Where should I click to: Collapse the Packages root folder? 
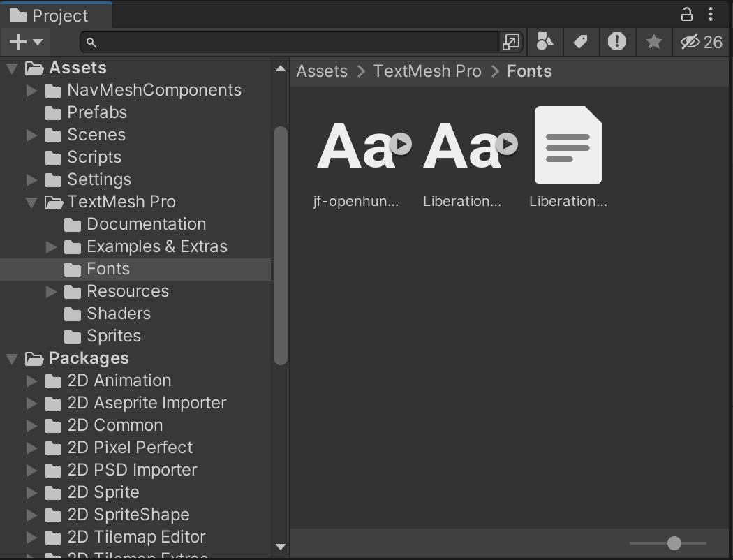click(12, 359)
